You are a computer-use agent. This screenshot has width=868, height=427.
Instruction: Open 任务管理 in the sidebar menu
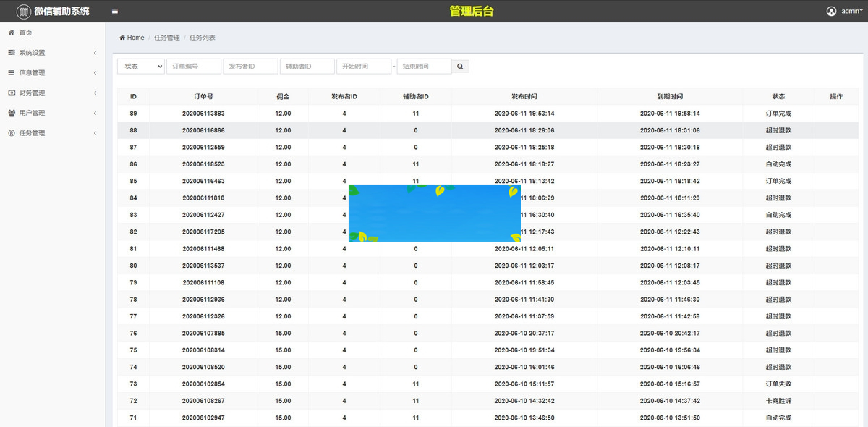pos(33,133)
